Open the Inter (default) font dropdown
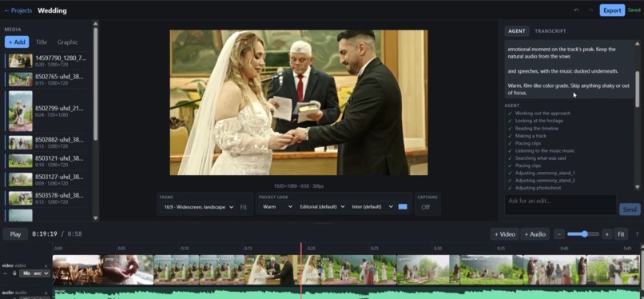The height and width of the screenshot is (299, 644). click(372, 207)
